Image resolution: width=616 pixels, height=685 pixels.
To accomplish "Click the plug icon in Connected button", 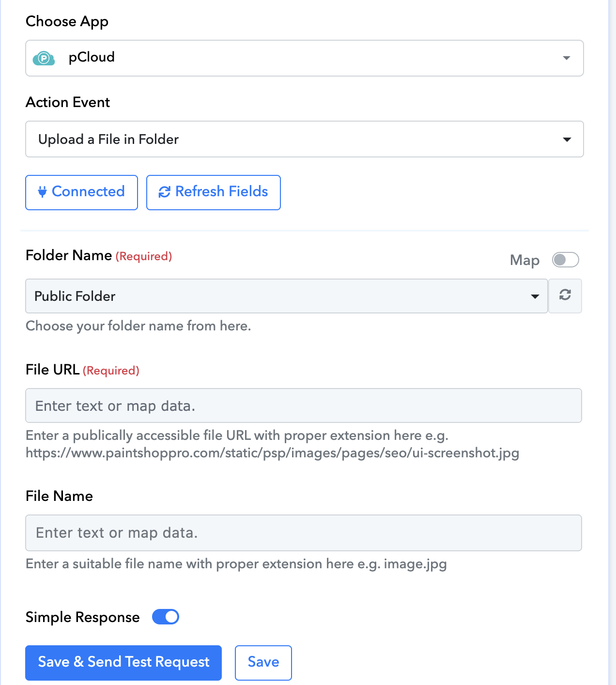I will pos(43,192).
